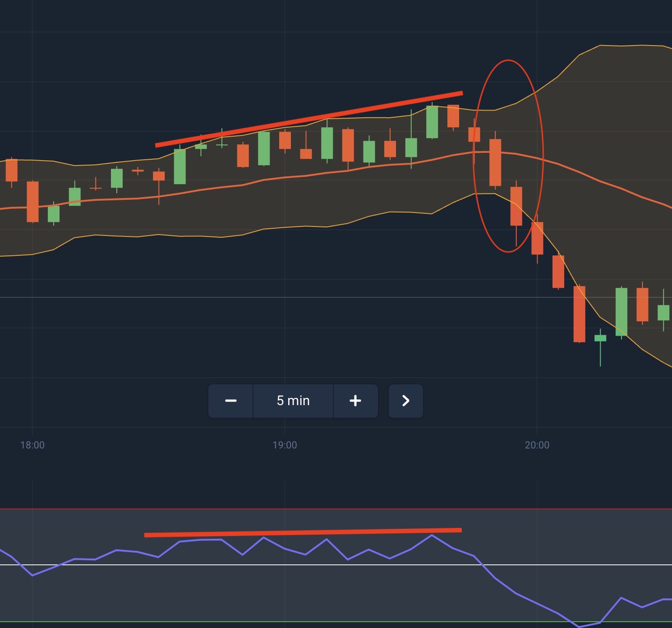
Task: Click the tall green candle right of 20:00
Action: tap(621, 311)
